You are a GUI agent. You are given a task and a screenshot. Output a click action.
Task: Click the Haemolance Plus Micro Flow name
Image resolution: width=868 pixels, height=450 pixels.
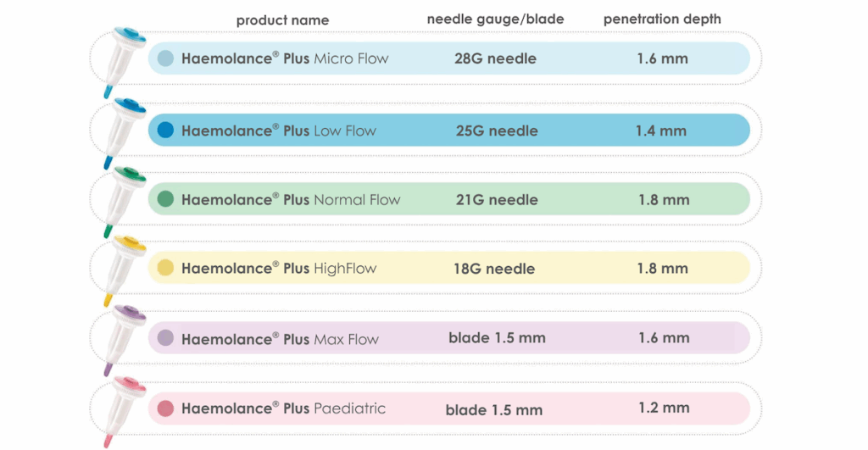285,58
